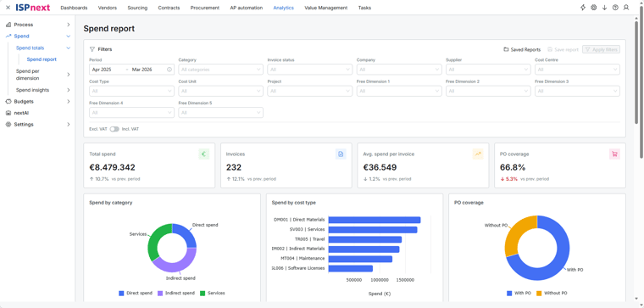Open the Cost Unit dropdown
The image size is (644, 308).
220,91
